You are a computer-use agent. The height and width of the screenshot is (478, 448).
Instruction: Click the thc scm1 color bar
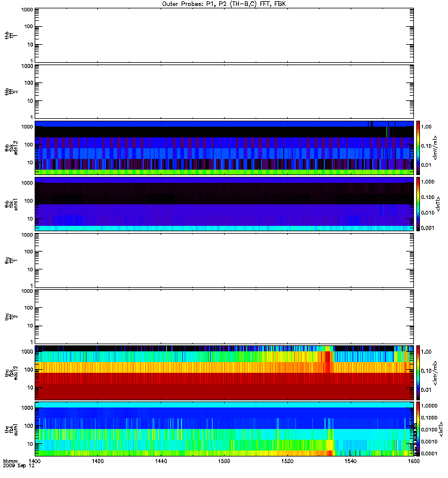pos(418,429)
